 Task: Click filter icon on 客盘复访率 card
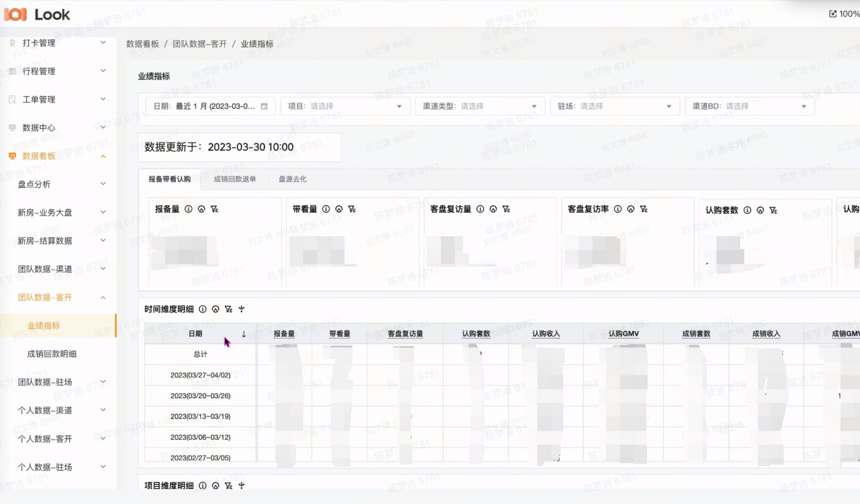pyautogui.click(x=644, y=209)
